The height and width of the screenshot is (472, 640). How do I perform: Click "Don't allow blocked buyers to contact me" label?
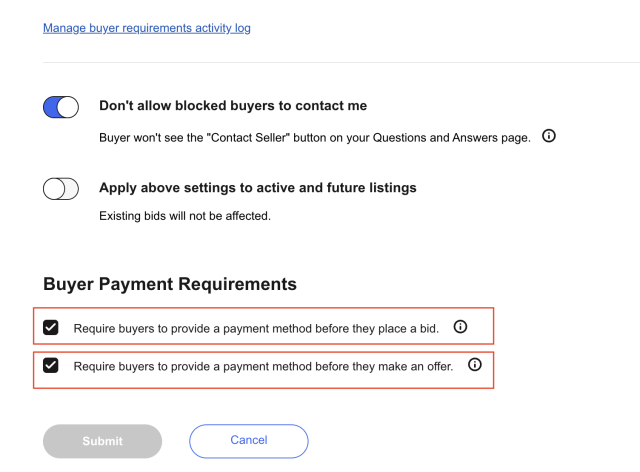233,106
